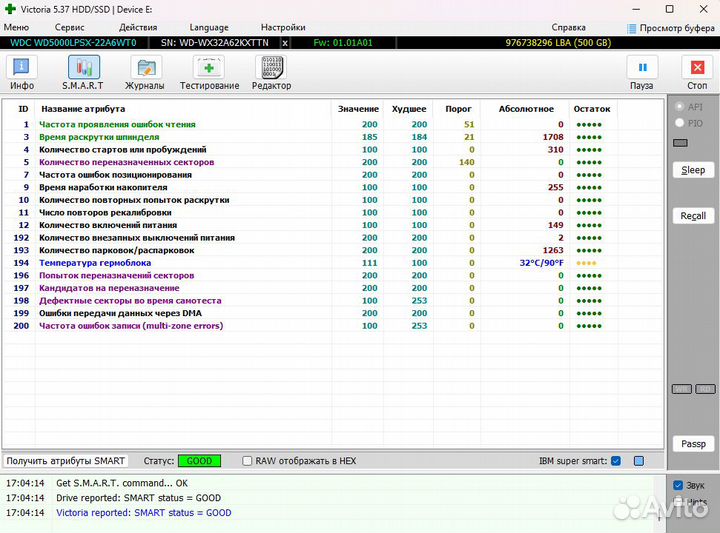Viewport: 720px width, 533px height.
Task: Open the Настройки settings menu
Action: point(283,28)
